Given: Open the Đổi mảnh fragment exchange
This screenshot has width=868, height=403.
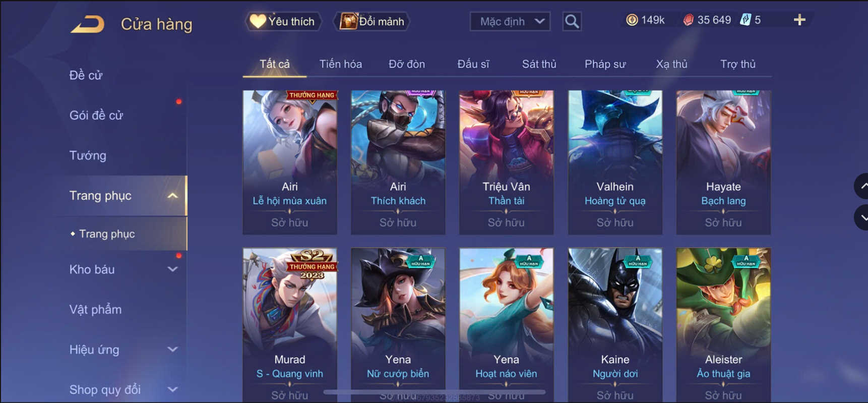Looking at the screenshot, I should click(373, 21).
